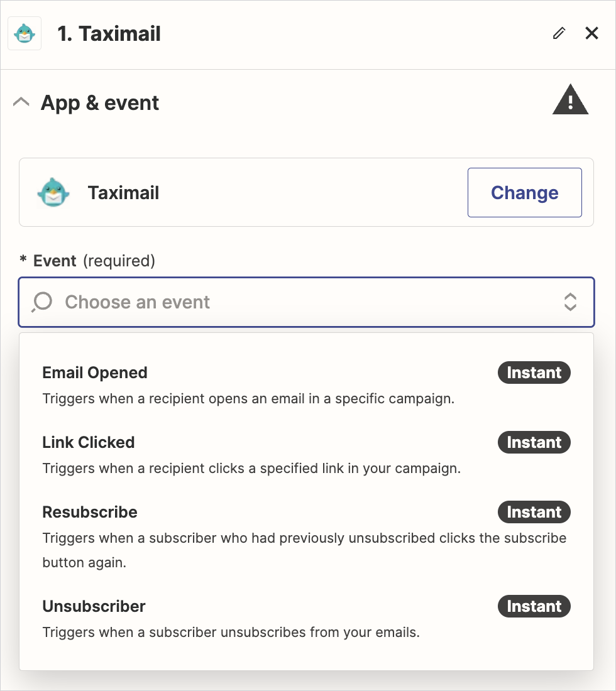616x691 pixels.
Task: Click the Taximail logo in step header
Action: (x=25, y=34)
